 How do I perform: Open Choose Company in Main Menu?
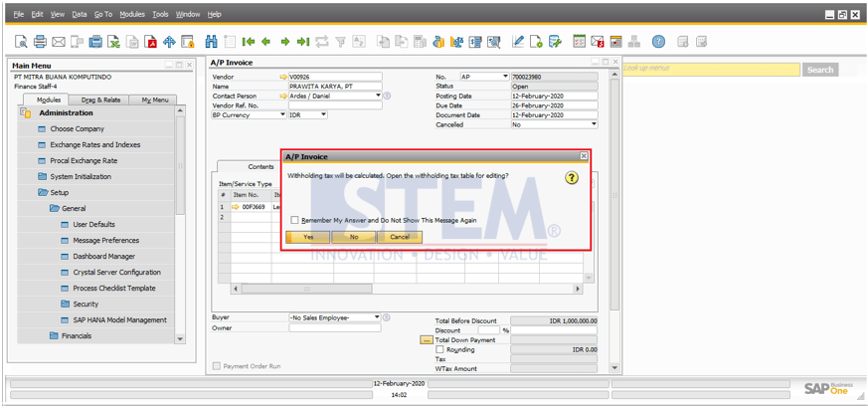77,128
